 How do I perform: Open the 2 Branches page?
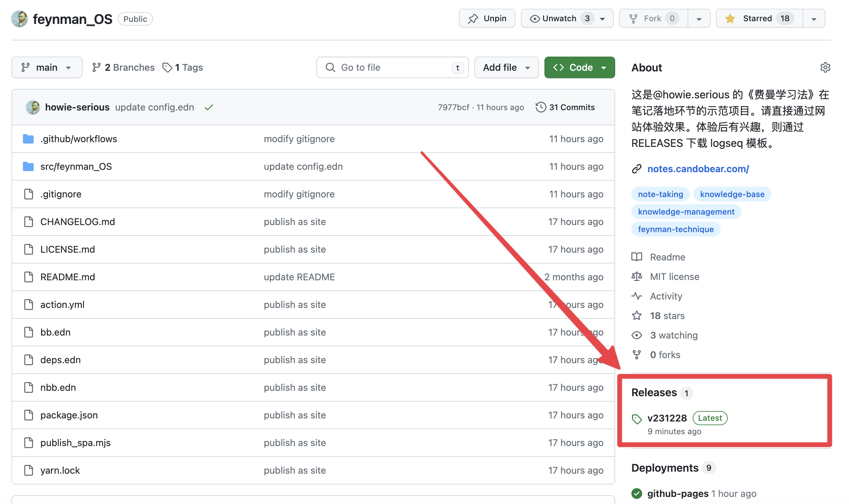coord(123,67)
